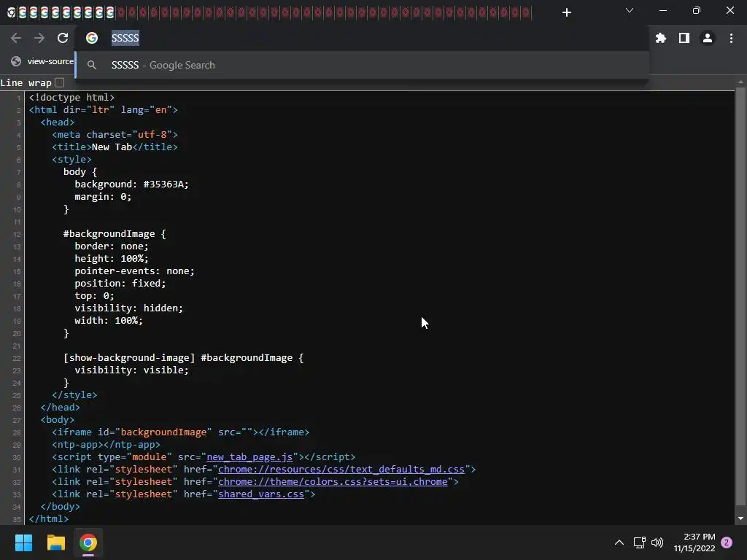Open the shared_vars.css link
This screenshot has height=560, width=747.
[261, 494]
